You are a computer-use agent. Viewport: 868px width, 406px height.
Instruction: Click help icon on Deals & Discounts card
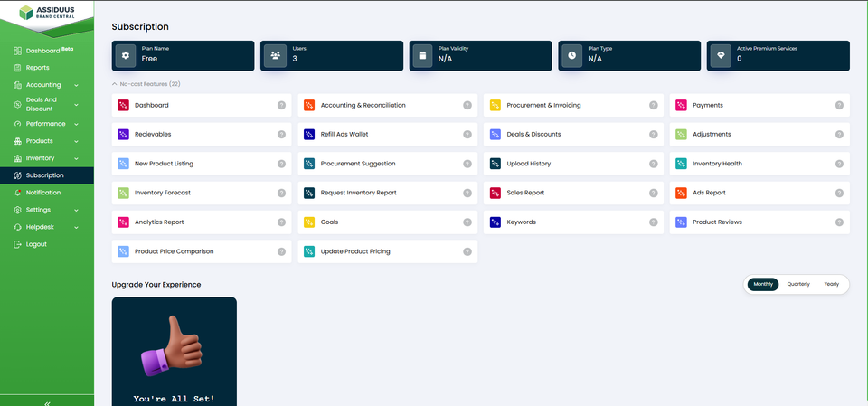coord(653,135)
